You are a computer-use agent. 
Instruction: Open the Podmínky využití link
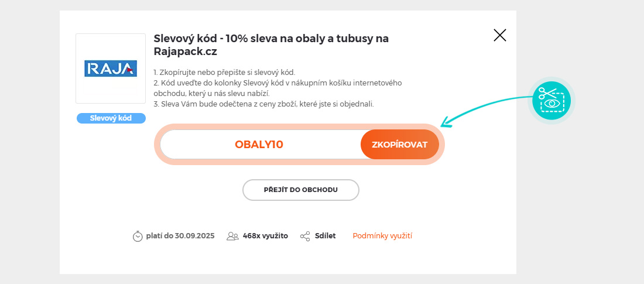tap(382, 235)
